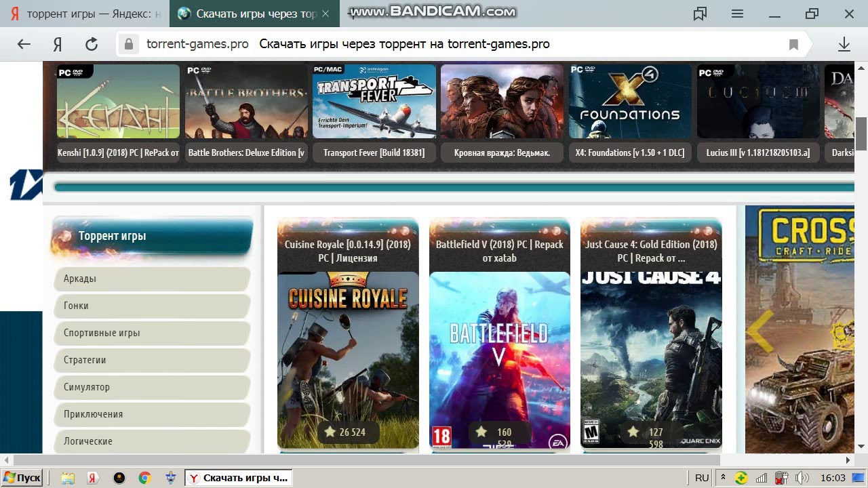
Task: Open Yandex home via the Я toolbar icon
Action: click(58, 44)
